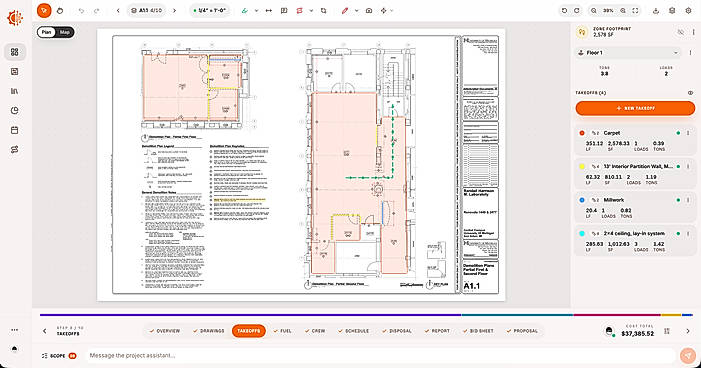Click the Scope button

point(59,356)
